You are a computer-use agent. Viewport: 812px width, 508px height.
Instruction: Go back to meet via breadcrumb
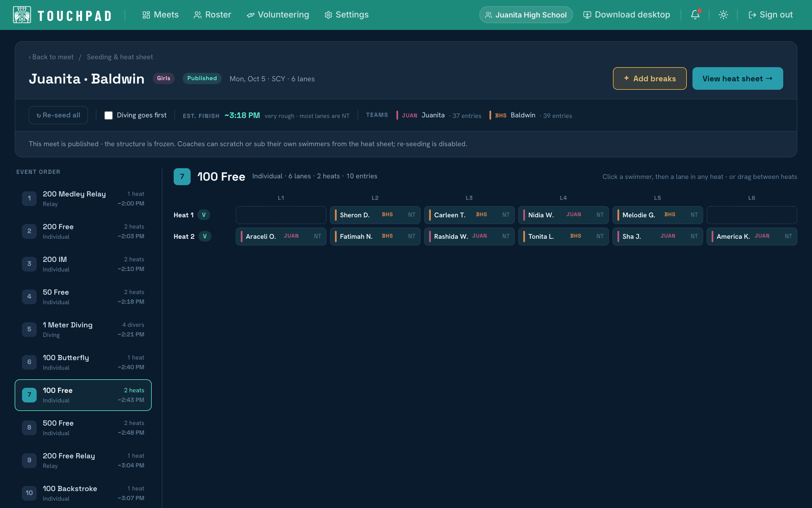pyautogui.click(x=51, y=57)
